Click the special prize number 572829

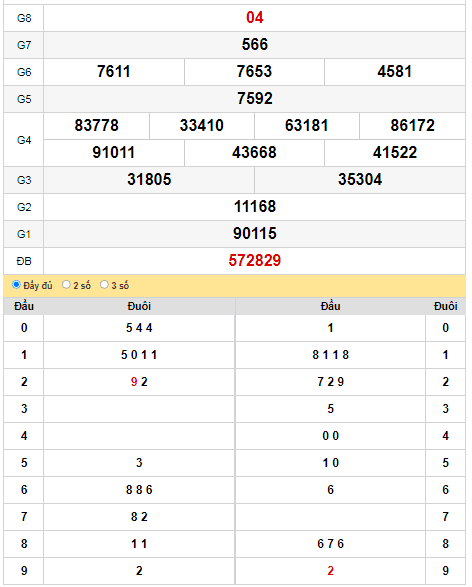[x=255, y=260]
